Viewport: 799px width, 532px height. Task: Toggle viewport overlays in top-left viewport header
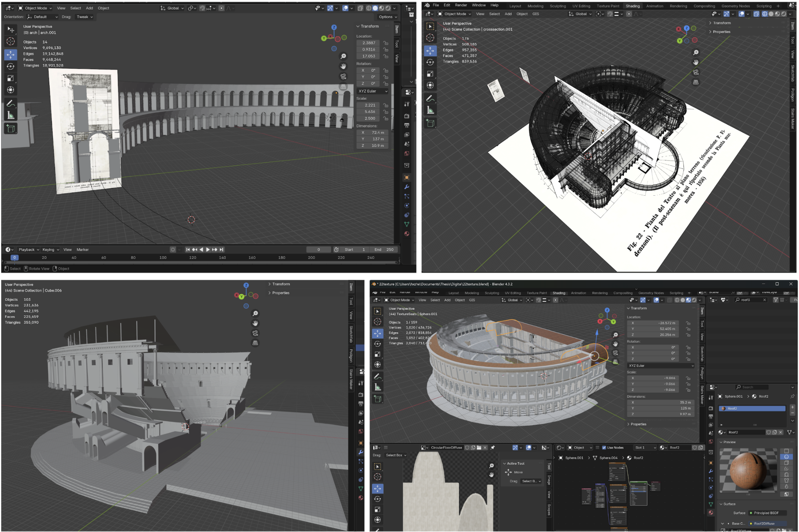point(345,8)
